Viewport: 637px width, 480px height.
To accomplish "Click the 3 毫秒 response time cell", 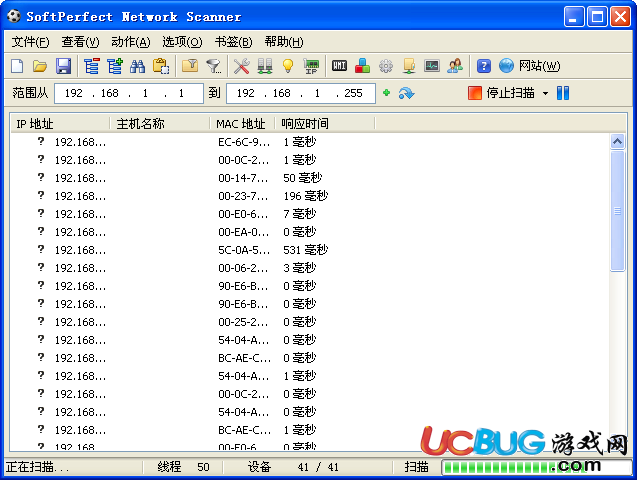I will coord(299,268).
